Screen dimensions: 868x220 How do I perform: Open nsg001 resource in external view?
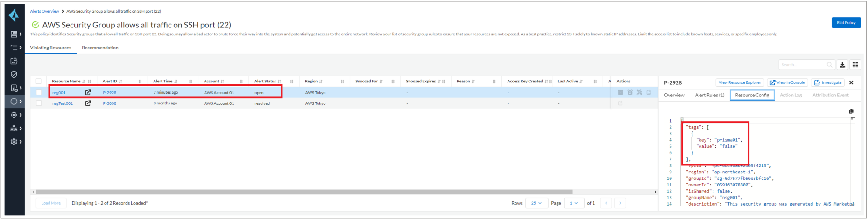pyautogui.click(x=88, y=92)
